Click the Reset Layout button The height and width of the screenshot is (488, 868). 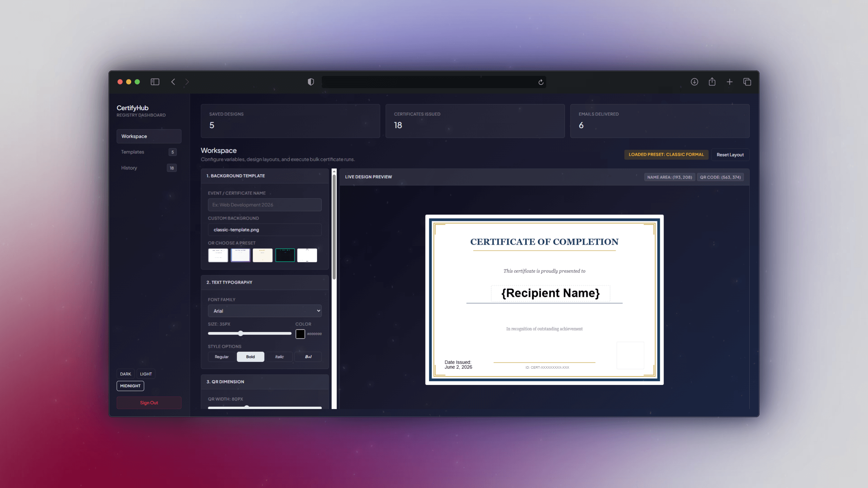tap(730, 155)
